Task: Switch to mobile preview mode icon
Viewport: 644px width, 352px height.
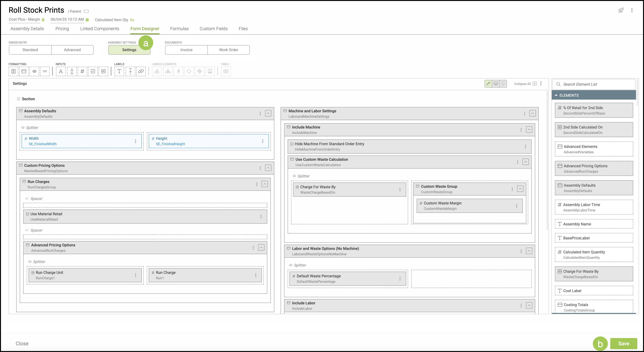Action: [503, 84]
